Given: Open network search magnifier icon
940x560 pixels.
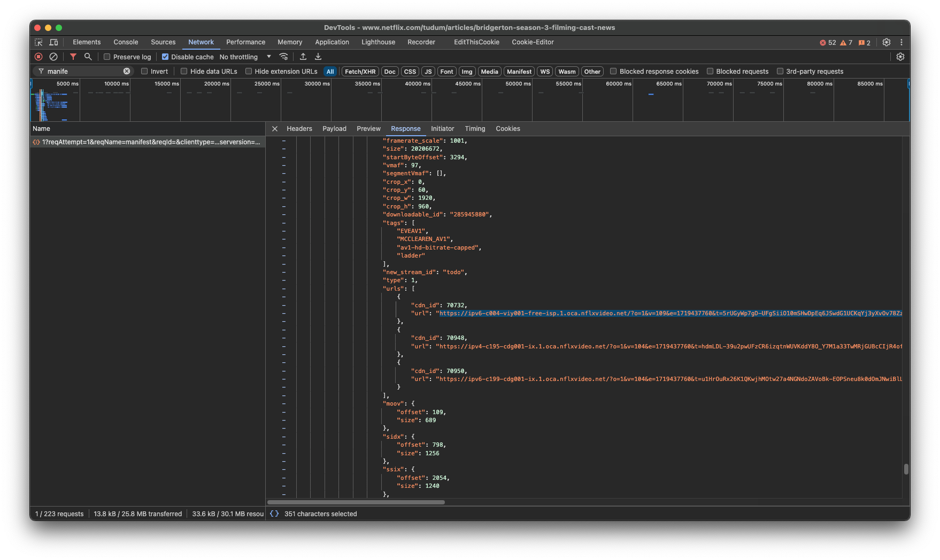Looking at the screenshot, I should coord(88,57).
